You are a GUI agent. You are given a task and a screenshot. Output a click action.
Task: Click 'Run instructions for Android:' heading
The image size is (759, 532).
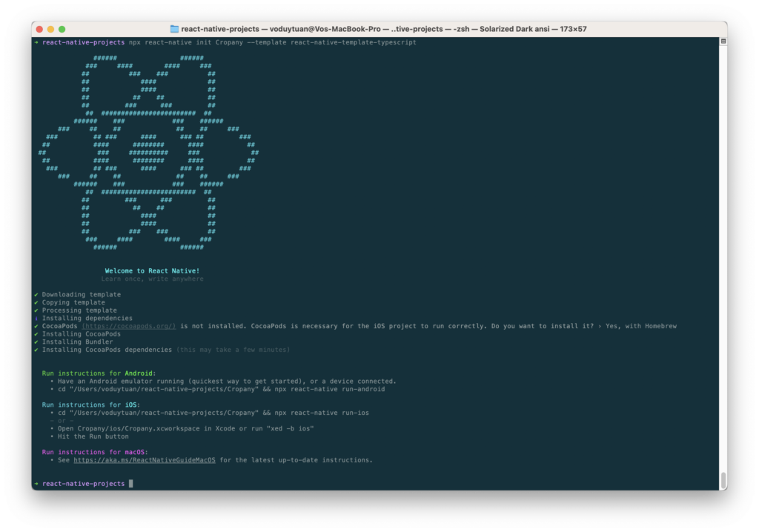[x=99, y=373]
